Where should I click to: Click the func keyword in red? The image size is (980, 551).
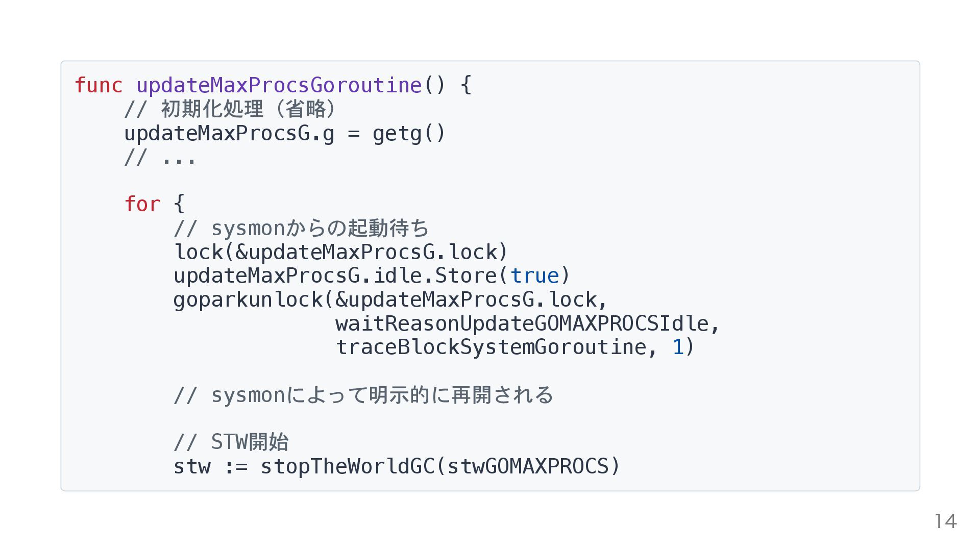tap(99, 85)
